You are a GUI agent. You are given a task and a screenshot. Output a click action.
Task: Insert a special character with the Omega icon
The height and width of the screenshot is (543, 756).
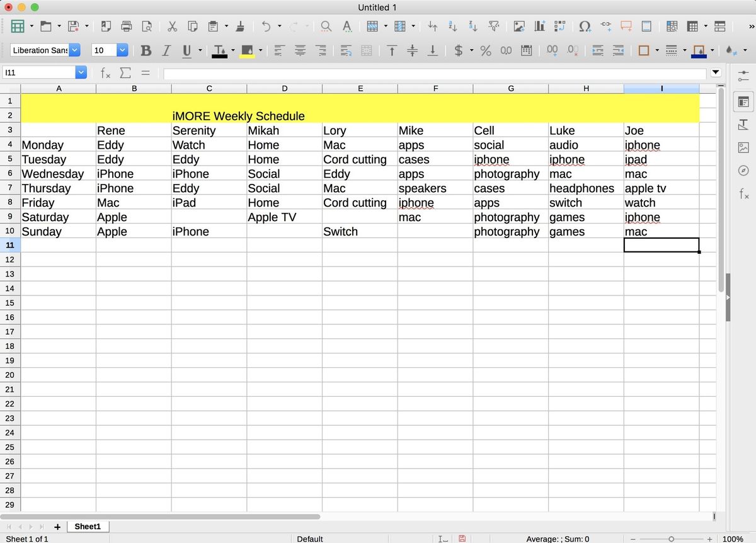585,26
